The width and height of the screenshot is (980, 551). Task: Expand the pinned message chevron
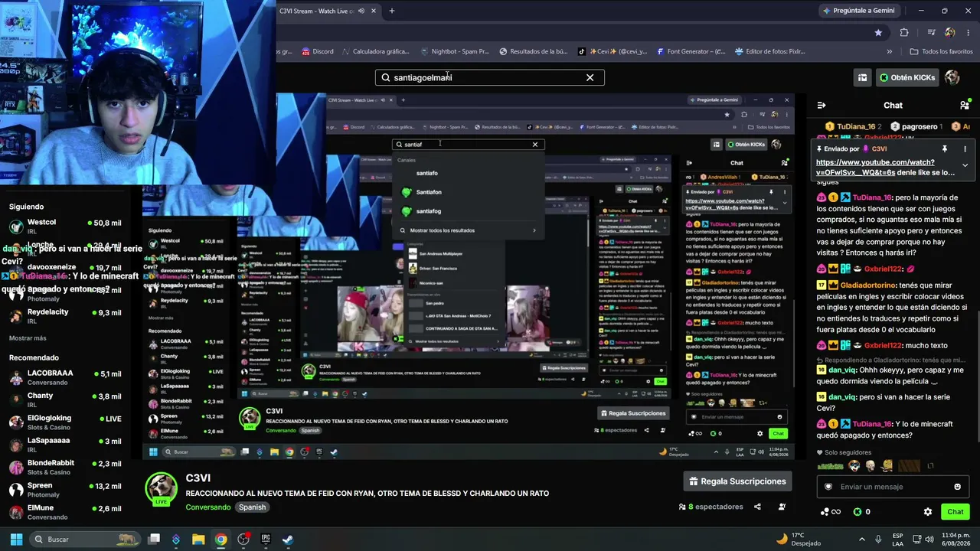[x=965, y=165]
